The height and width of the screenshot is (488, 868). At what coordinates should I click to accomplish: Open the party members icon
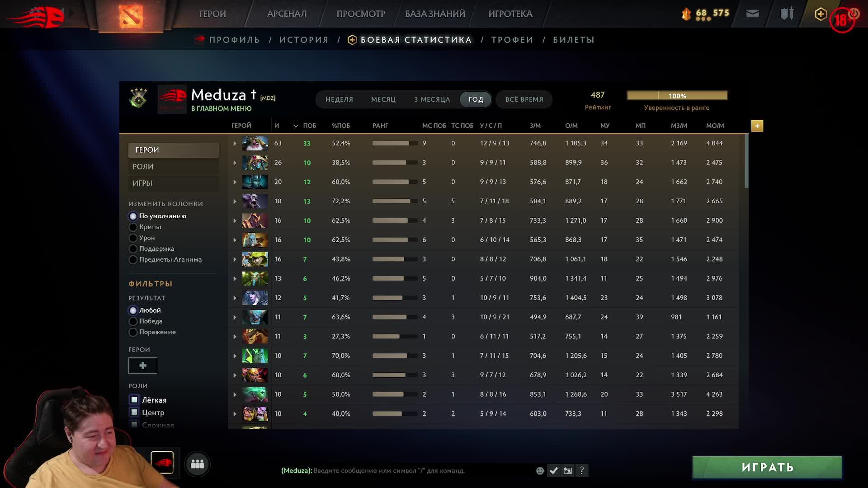[198, 464]
